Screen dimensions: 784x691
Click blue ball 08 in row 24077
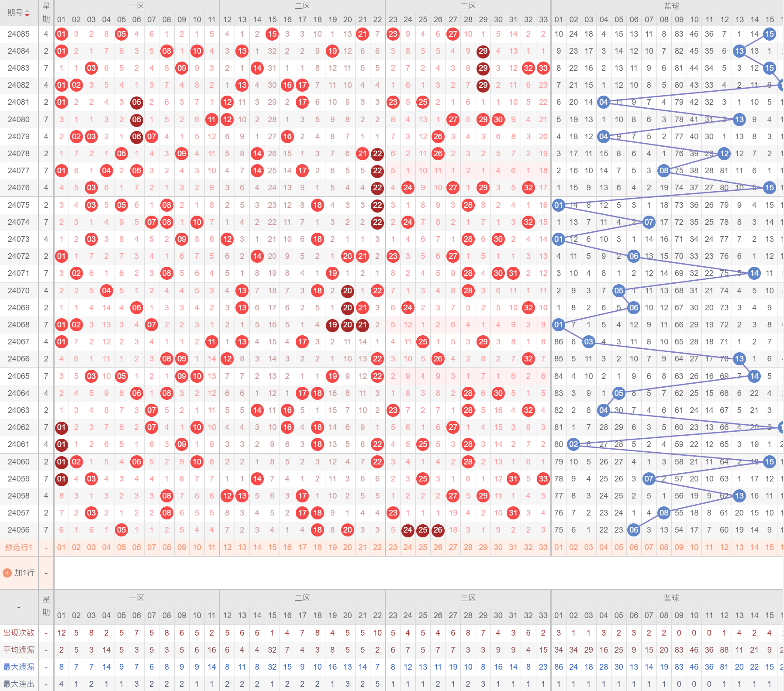[664, 171]
